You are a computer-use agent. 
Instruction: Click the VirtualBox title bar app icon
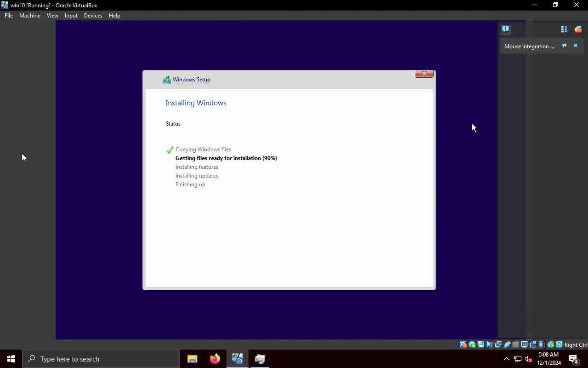click(5, 5)
